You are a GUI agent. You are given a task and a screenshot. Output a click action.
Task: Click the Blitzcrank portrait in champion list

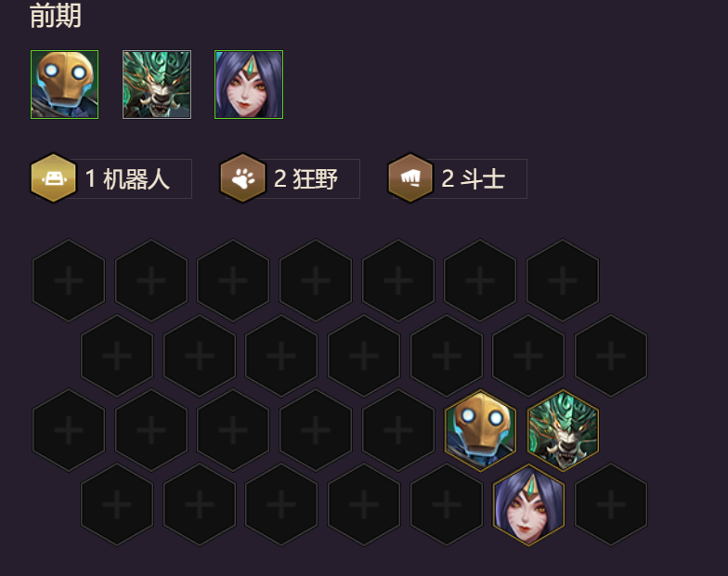pos(65,85)
